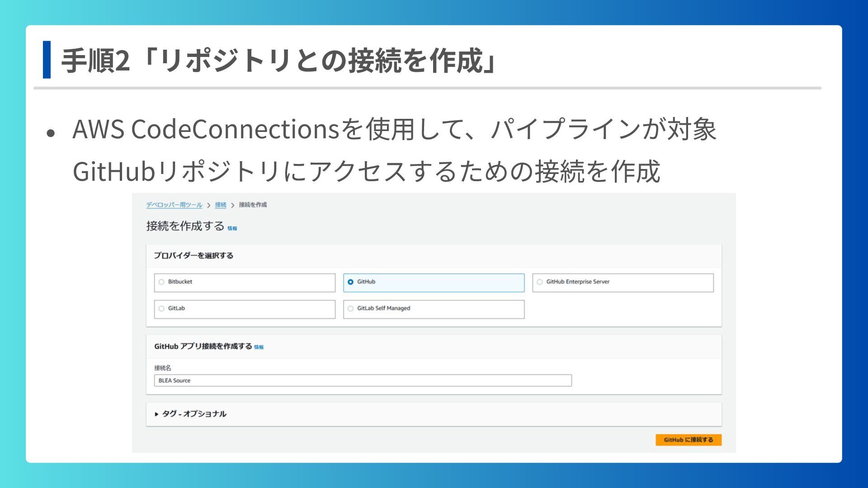
Task: Select the GitHub provider radio button
Action: coord(350,282)
